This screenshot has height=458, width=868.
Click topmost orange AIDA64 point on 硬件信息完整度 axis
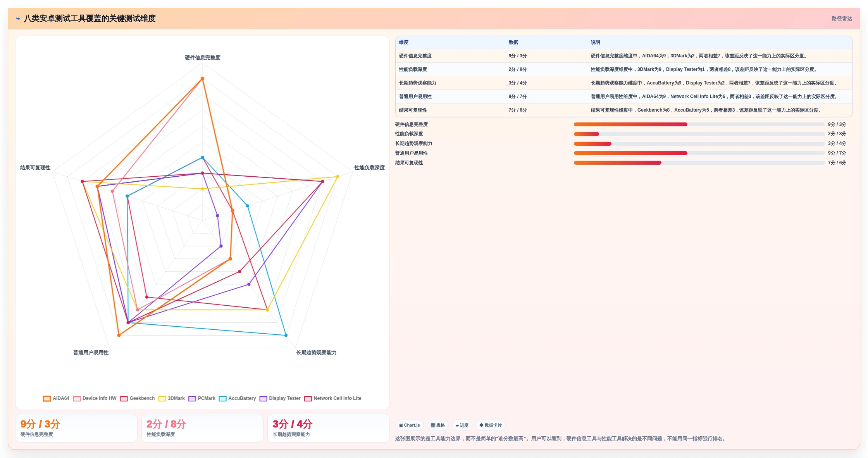pyautogui.click(x=202, y=79)
